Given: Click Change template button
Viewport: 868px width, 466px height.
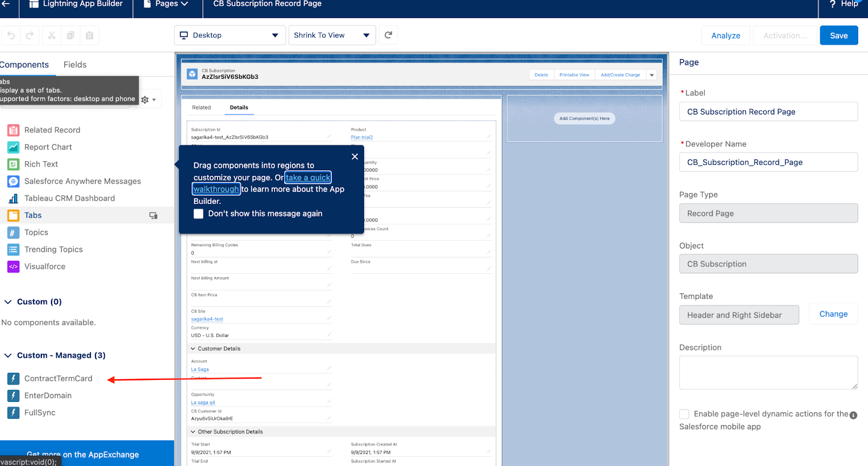Looking at the screenshot, I should [833, 314].
